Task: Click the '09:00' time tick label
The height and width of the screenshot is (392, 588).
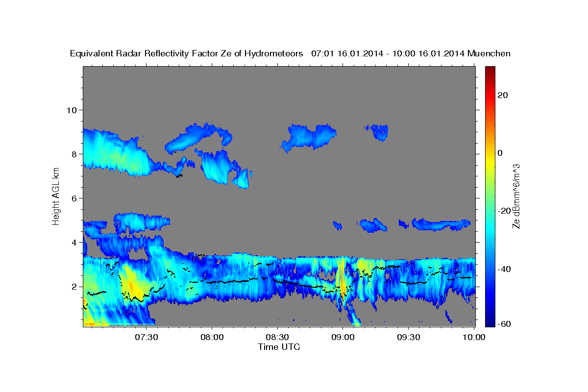Action: pos(343,337)
